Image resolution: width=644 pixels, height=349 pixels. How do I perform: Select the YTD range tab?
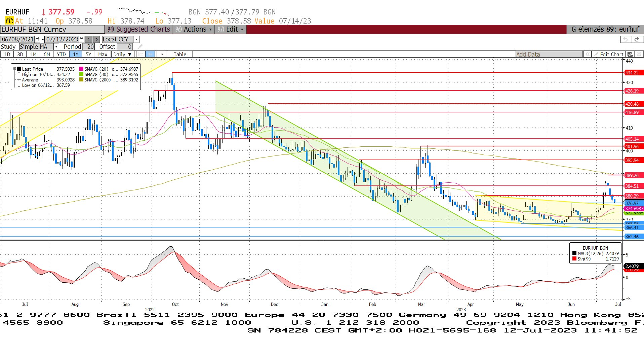click(61, 54)
